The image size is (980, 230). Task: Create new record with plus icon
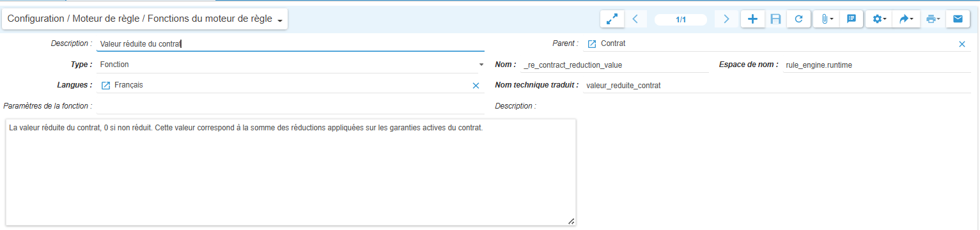[x=752, y=19]
